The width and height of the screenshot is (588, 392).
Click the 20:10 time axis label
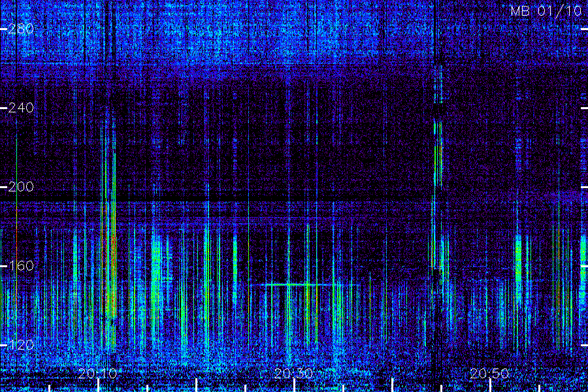pyautogui.click(x=97, y=373)
